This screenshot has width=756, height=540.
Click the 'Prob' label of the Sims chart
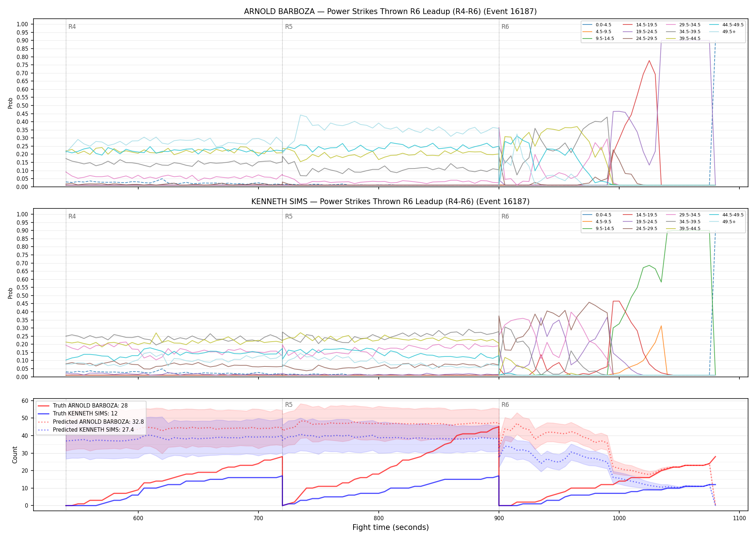pyautogui.click(x=10, y=293)
